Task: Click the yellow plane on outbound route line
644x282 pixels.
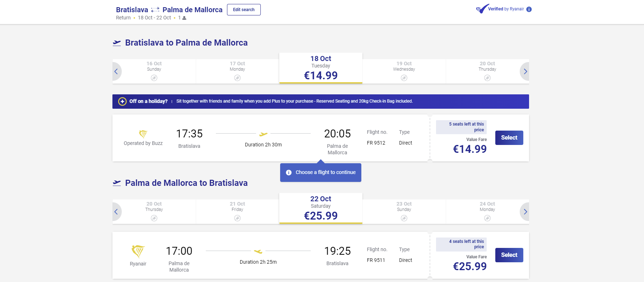Action: click(263, 134)
